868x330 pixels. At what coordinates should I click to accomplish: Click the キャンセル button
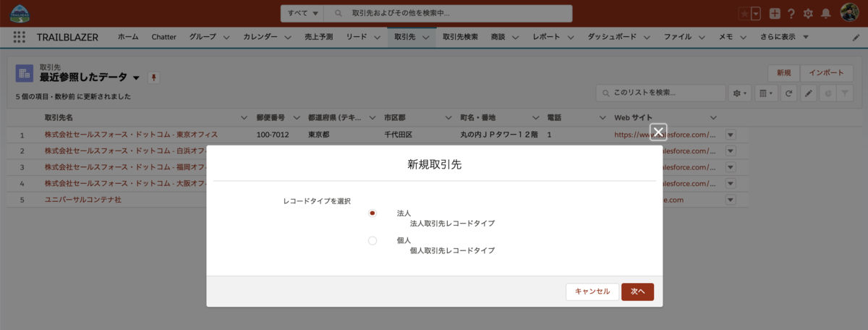[592, 291]
